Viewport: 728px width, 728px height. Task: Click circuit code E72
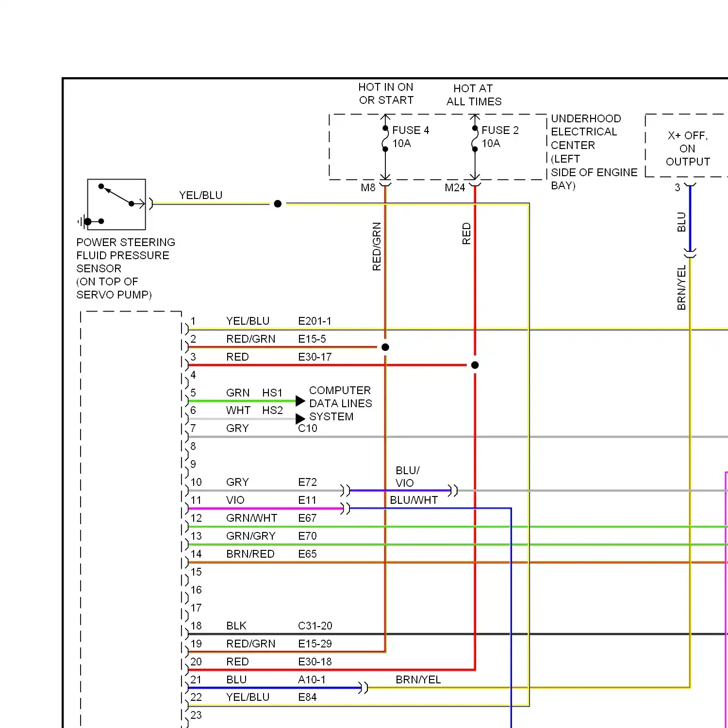pyautogui.click(x=307, y=482)
